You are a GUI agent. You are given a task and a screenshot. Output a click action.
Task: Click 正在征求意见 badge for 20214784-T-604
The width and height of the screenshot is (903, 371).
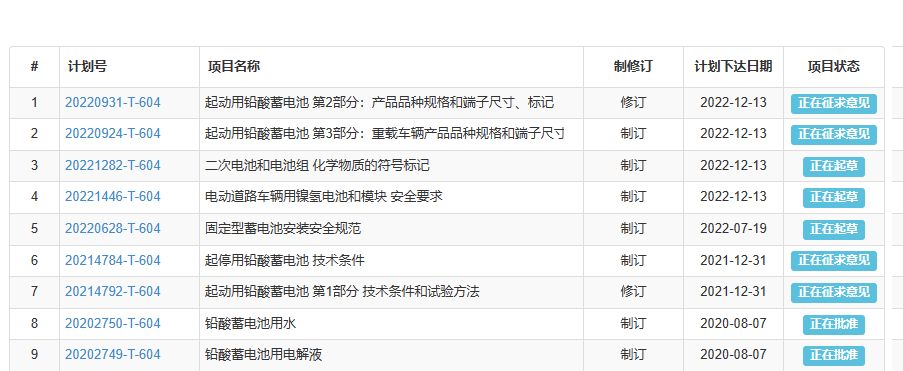(834, 261)
